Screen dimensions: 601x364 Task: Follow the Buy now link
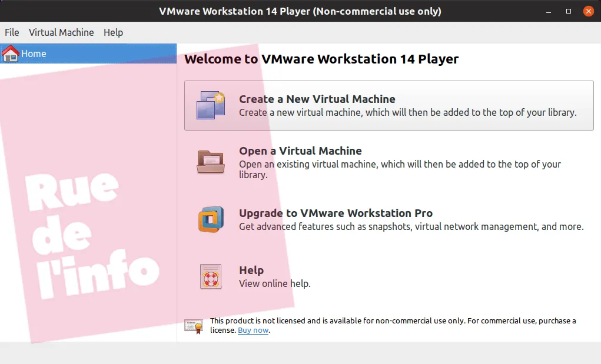[253, 330]
